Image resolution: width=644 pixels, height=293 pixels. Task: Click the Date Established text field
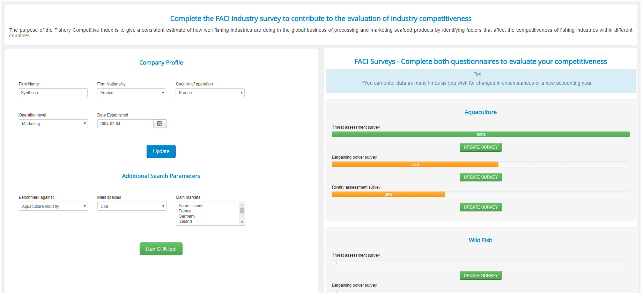point(125,124)
